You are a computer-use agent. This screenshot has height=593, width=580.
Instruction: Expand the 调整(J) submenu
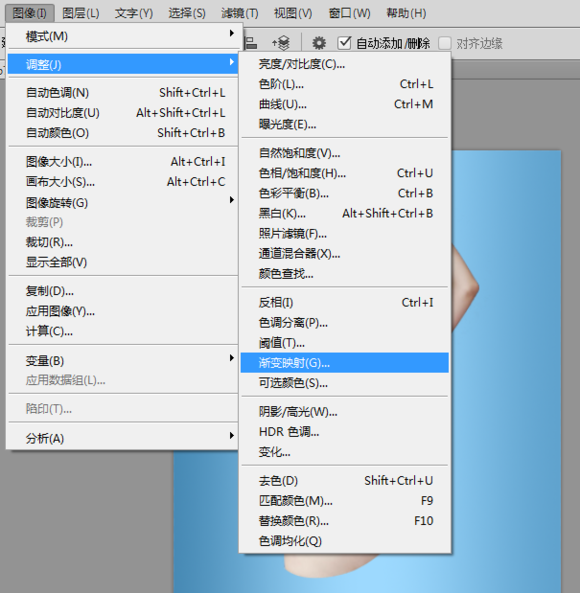[123, 64]
